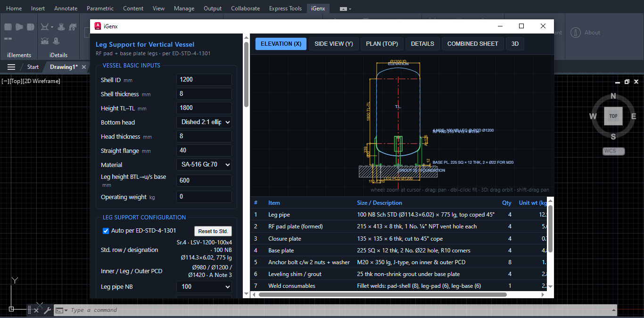
Task: Open the Home ribbon tab
Action: click(x=14, y=8)
